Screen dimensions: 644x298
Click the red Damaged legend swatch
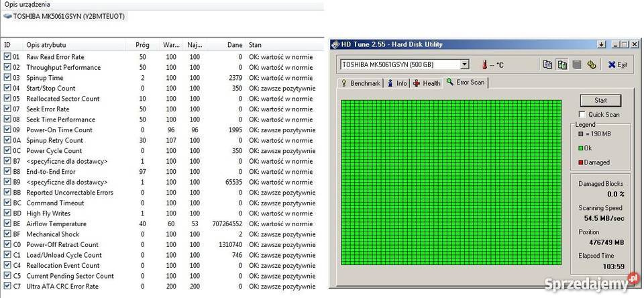pos(580,162)
